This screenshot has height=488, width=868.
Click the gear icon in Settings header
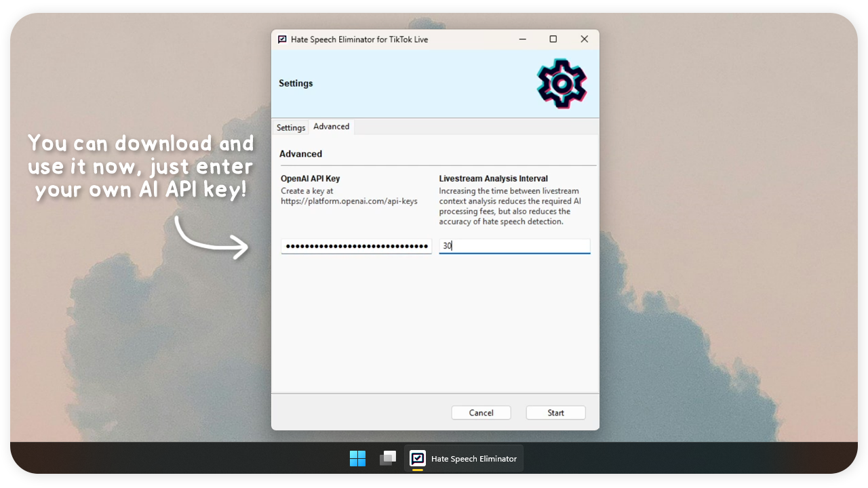pyautogui.click(x=562, y=84)
